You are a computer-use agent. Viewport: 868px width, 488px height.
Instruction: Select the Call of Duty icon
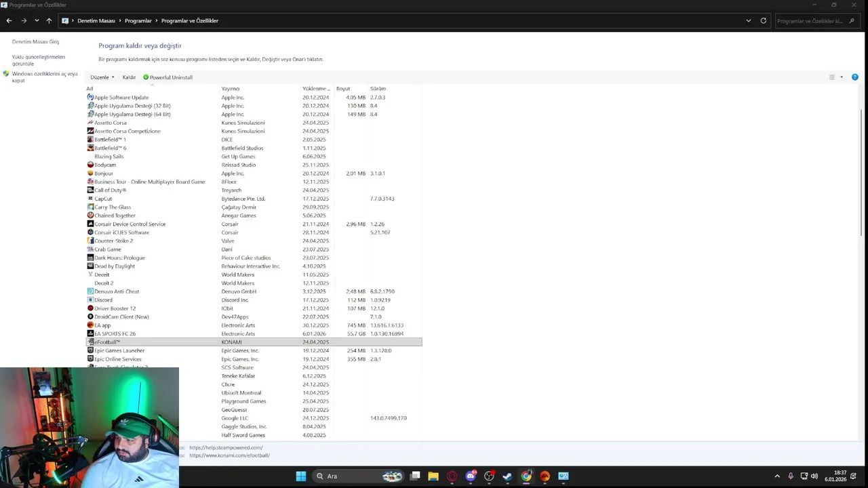coord(90,190)
